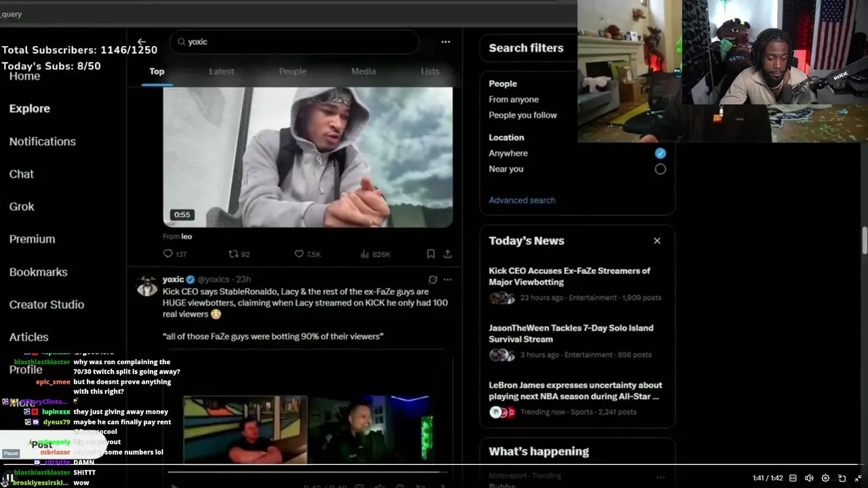Bookmark the hooded man video post
Viewport: 868px width, 488px height.
tap(431, 254)
